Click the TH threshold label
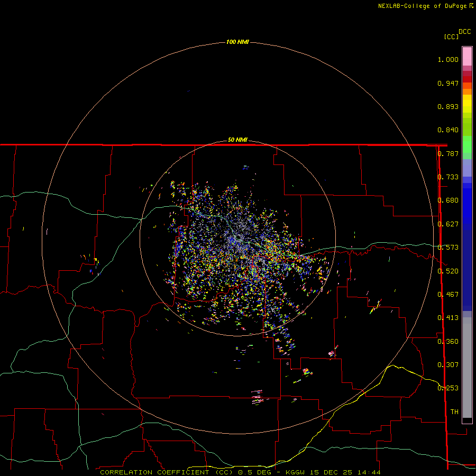The width and height of the screenshot is (476, 476). pyautogui.click(x=454, y=412)
